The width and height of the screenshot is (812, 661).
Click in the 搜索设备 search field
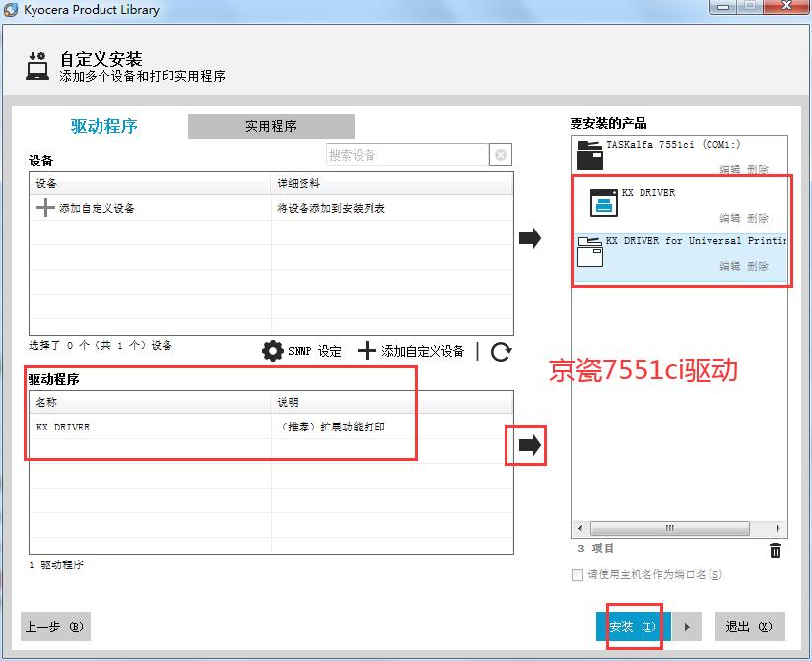407,155
